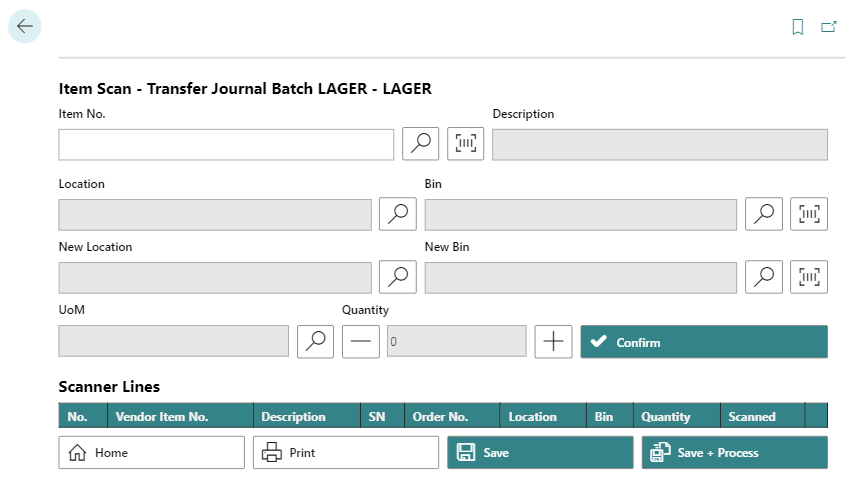Click the New Location field

[x=215, y=278]
